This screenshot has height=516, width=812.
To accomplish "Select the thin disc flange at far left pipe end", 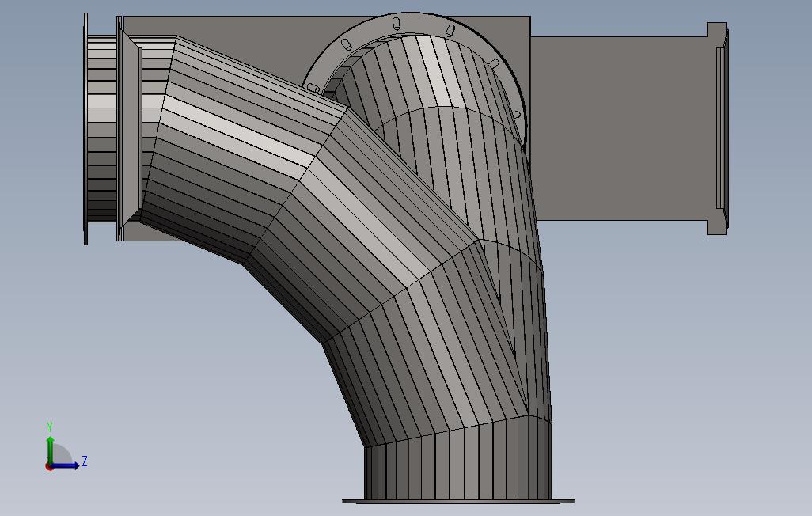I will click(86, 129).
